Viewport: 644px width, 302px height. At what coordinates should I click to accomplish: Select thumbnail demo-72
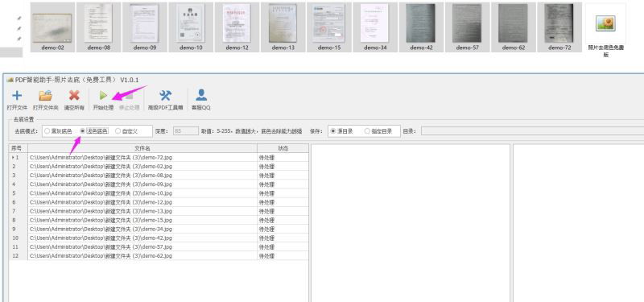(x=559, y=27)
